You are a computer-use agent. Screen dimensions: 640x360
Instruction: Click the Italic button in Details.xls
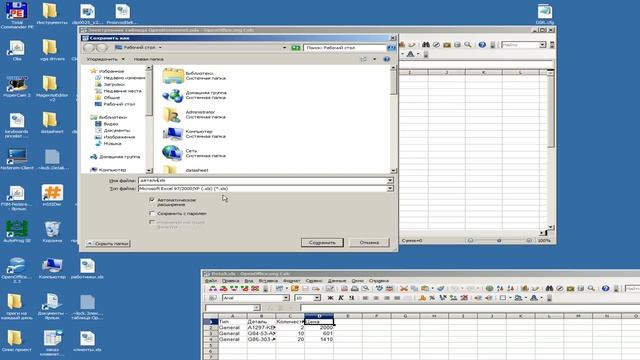point(341,298)
